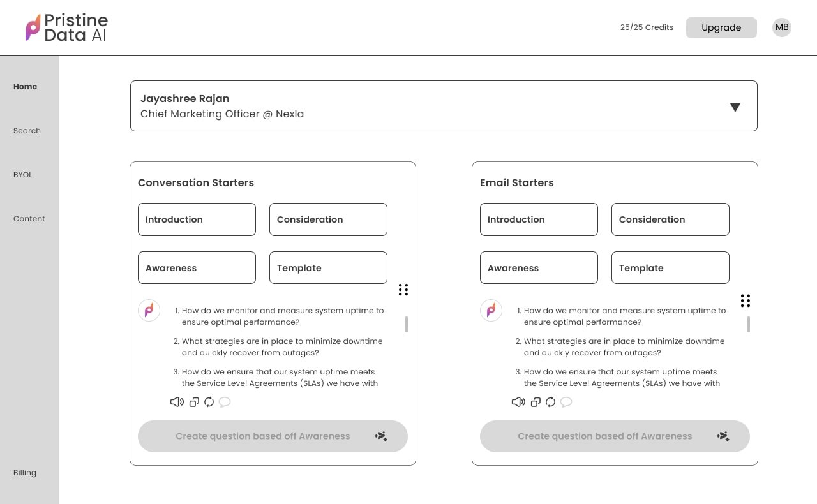Select Template in Conversation Starters
817x504 pixels.
click(x=328, y=268)
